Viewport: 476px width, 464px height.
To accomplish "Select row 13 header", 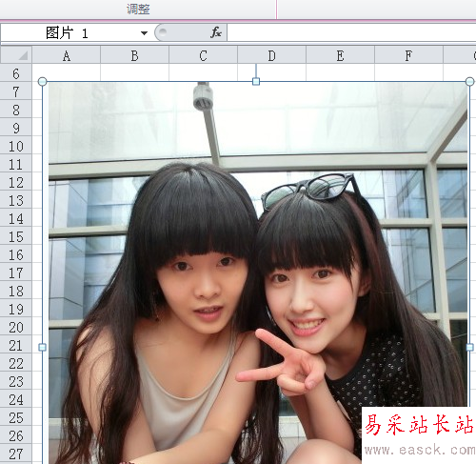I will (x=16, y=200).
